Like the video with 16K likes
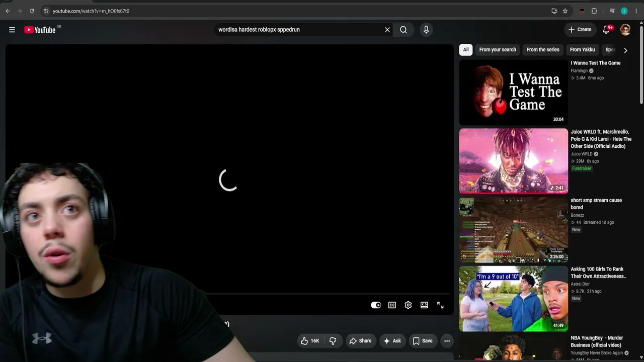Screen dimensions: 644x362 click(310, 341)
